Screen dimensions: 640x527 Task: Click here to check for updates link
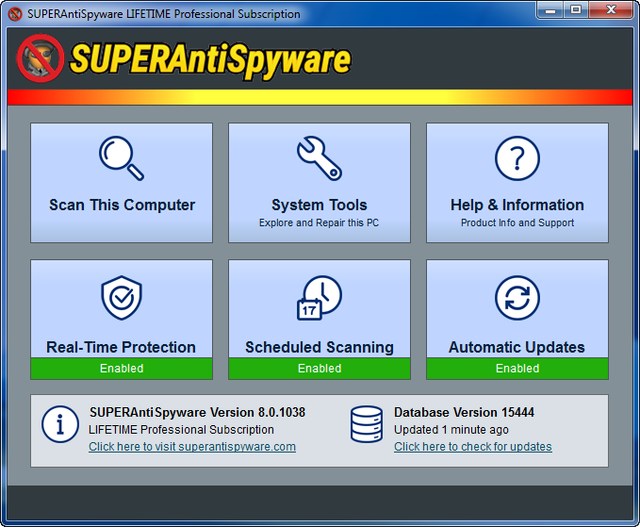(x=472, y=447)
